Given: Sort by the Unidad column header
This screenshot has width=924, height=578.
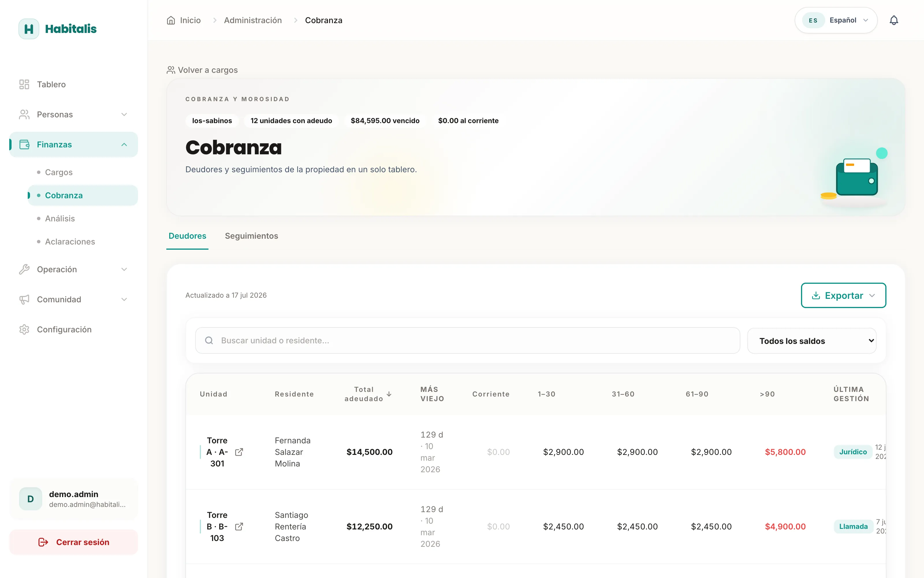Looking at the screenshot, I should [x=213, y=394].
